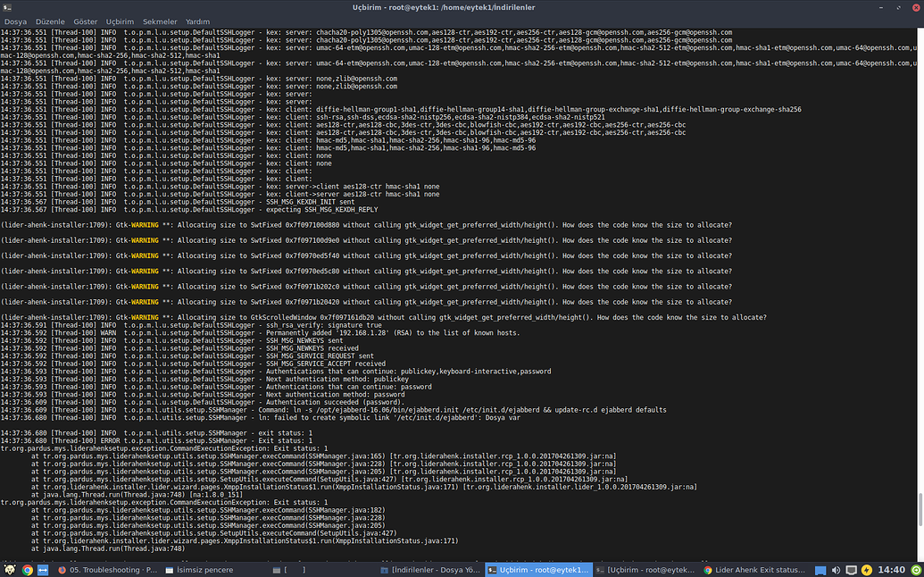This screenshot has width=924, height=577.
Task: Open the Pardus application menu icon
Action: [x=8, y=569]
